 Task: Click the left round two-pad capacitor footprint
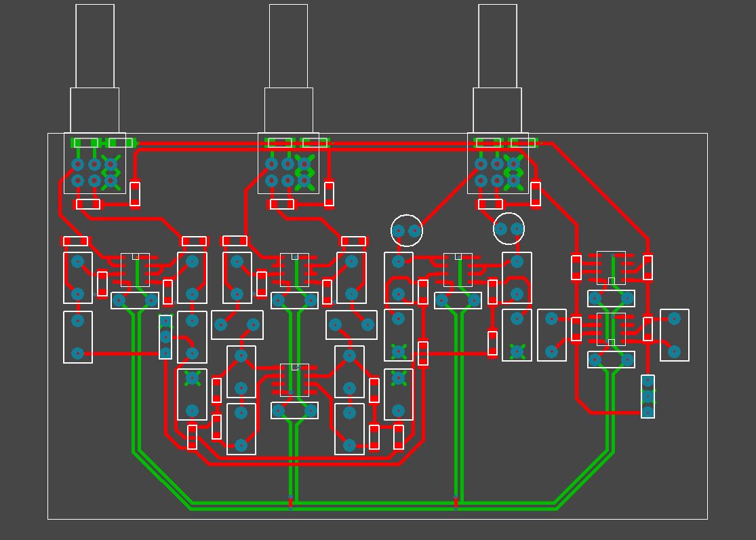click(x=406, y=231)
